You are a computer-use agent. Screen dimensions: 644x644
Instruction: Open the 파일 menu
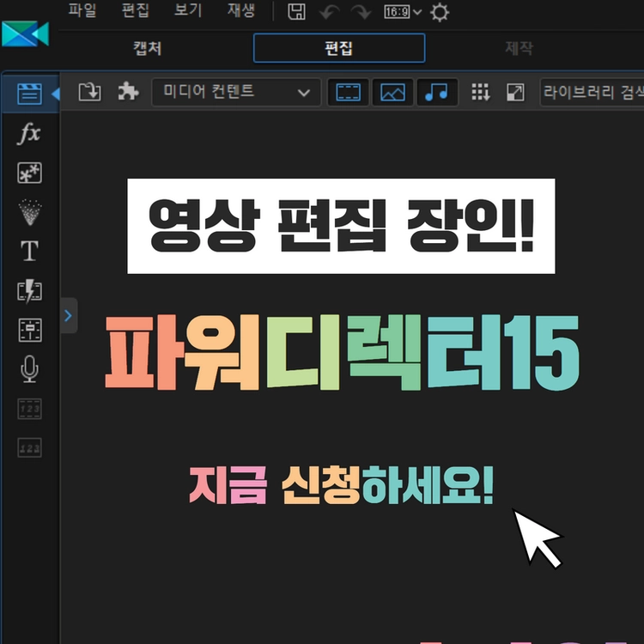(x=82, y=9)
